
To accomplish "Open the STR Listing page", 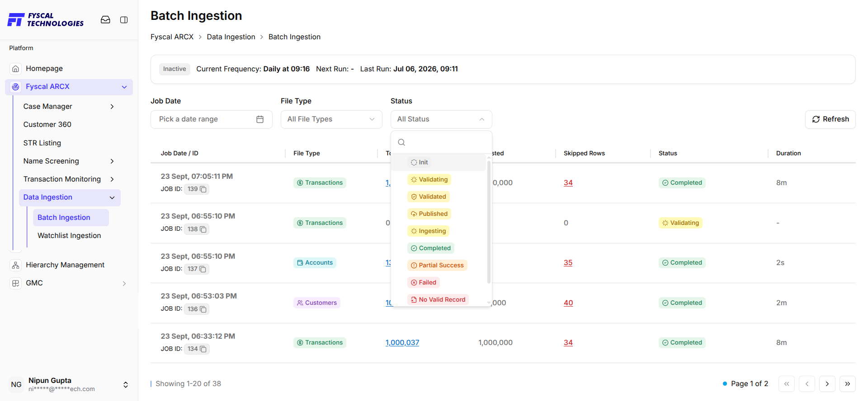I will click(x=42, y=143).
